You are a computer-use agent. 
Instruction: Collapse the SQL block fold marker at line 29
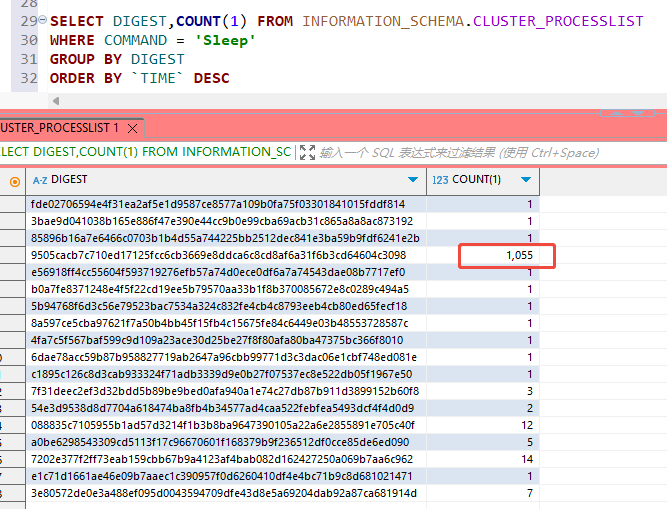pos(43,20)
